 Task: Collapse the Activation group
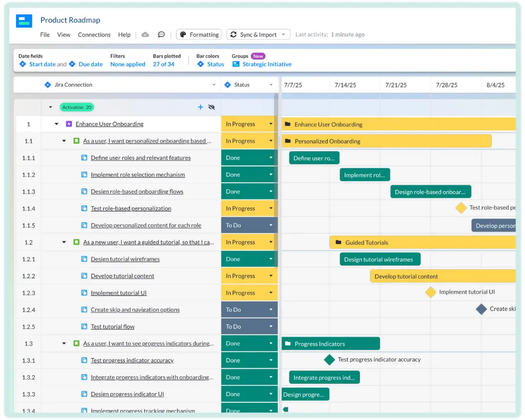[x=50, y=107]
